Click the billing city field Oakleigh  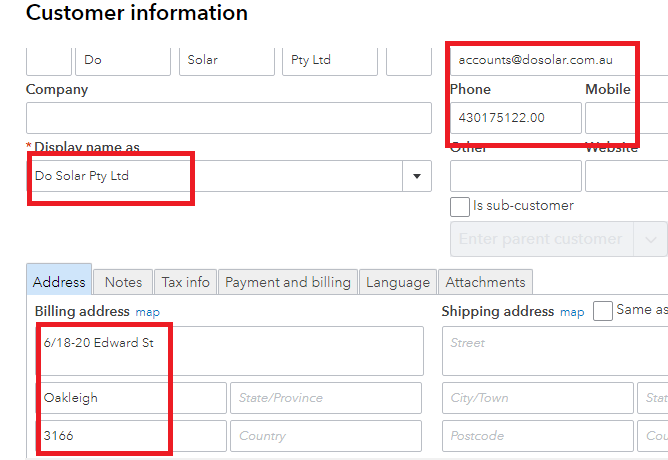(131, 398)
